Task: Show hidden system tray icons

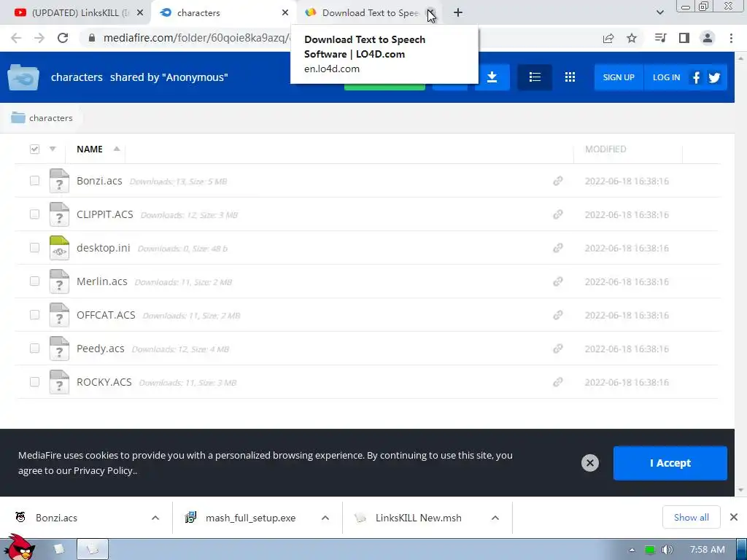Action: (632, 550)
